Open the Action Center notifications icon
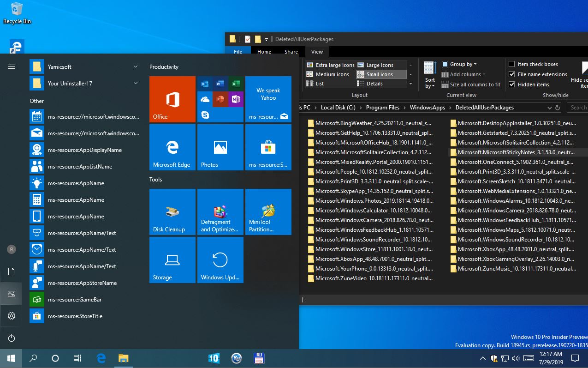Screen dimensions: 588x368 [575, 358]
